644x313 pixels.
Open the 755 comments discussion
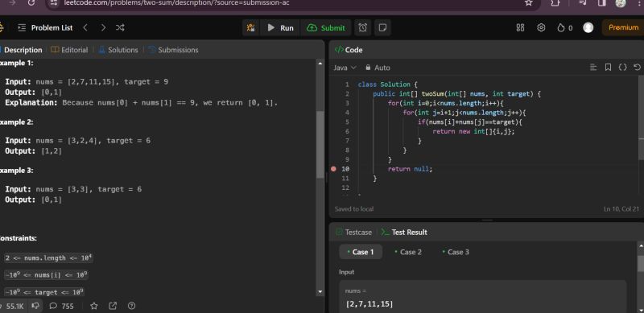click(x=62, y=306)
